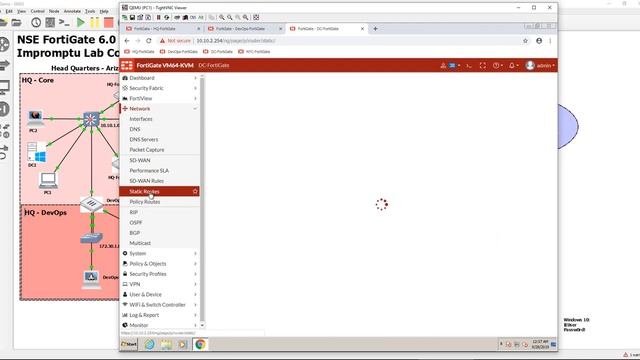Open the CLI console icon in FortiGate header
640x360 pixels.
tap(469, 65)
